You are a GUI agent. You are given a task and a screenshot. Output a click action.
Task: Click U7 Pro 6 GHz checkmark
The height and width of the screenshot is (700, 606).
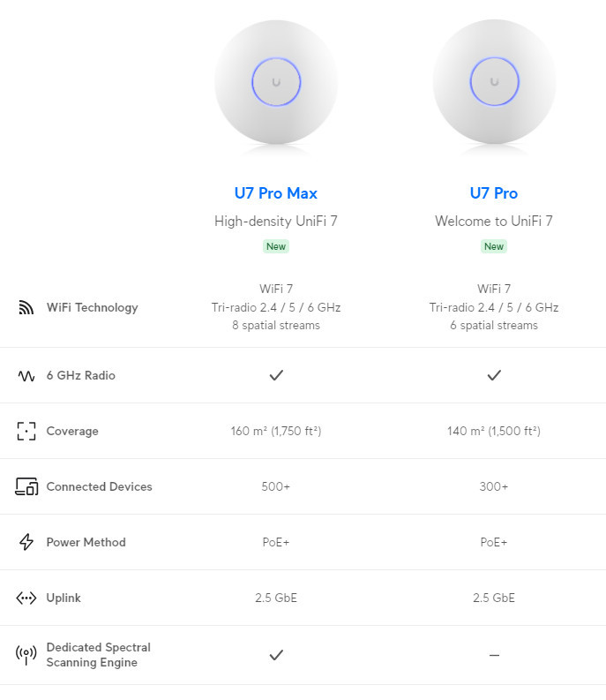(494, 375)
